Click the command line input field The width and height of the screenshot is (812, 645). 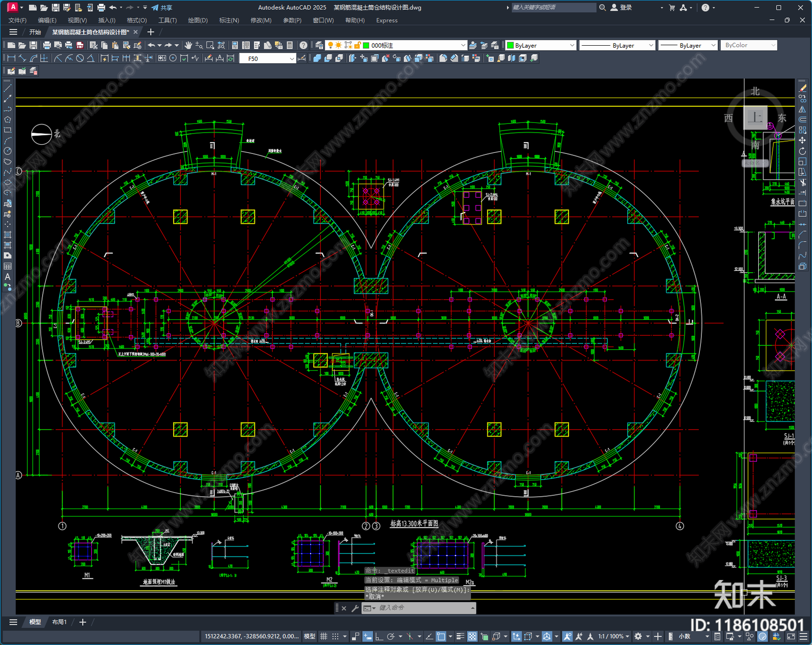coord(423,608)
